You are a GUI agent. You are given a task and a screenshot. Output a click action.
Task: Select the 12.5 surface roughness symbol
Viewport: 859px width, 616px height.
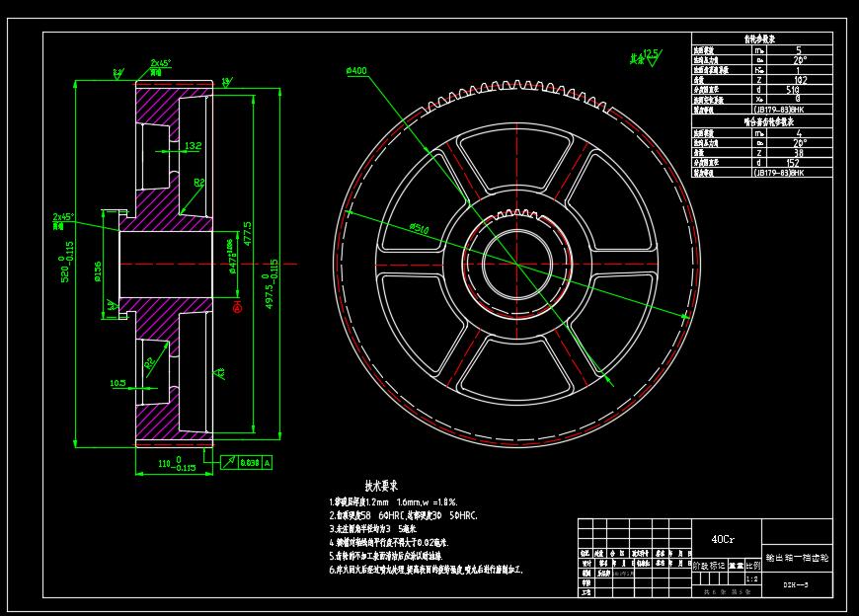point(653,57)
